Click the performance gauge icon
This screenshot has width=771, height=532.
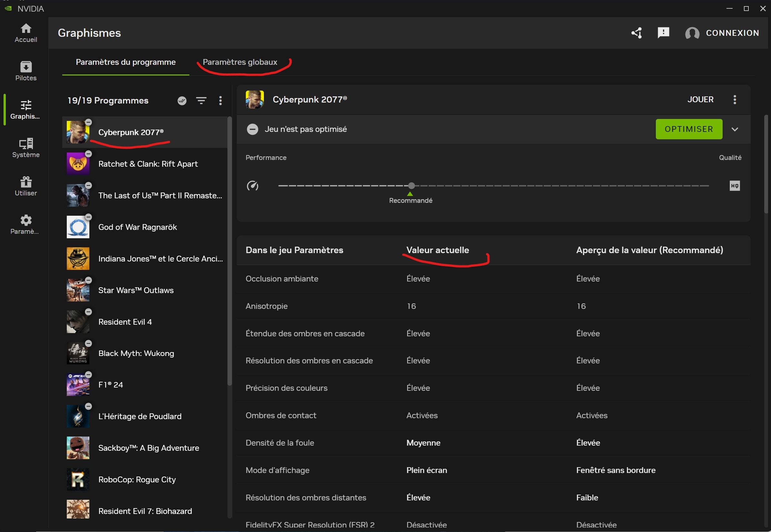[x=253, y=186]
